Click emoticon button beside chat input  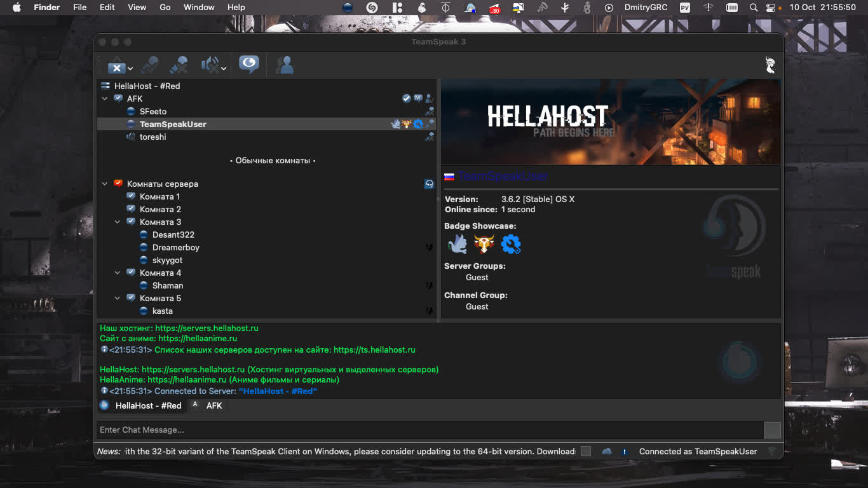pos(772,430)
